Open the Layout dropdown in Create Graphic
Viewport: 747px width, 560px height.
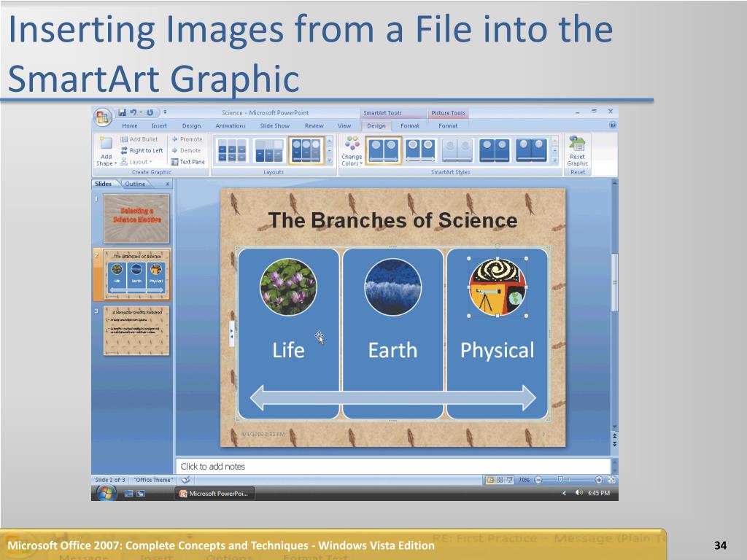[136, 162]
